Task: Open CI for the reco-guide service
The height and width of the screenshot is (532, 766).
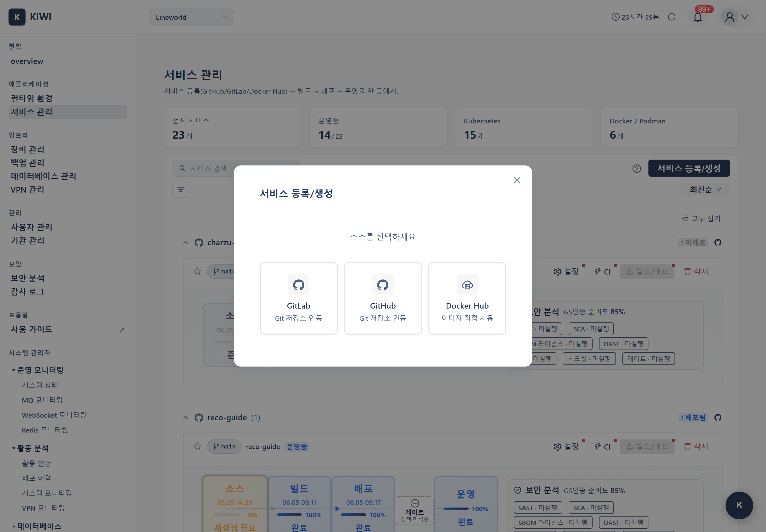Action: (603, 447)
